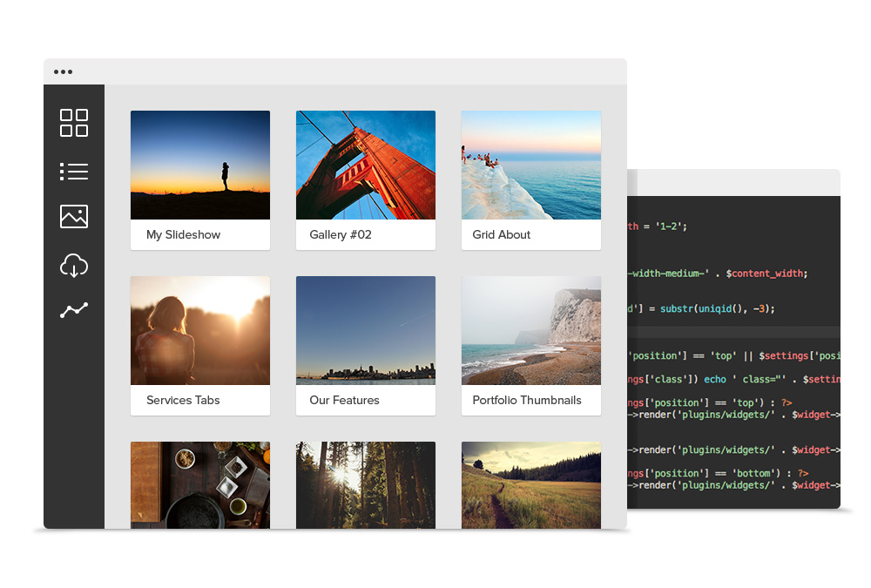Open the sunlit forest trees thumbnail

(366, 484)
